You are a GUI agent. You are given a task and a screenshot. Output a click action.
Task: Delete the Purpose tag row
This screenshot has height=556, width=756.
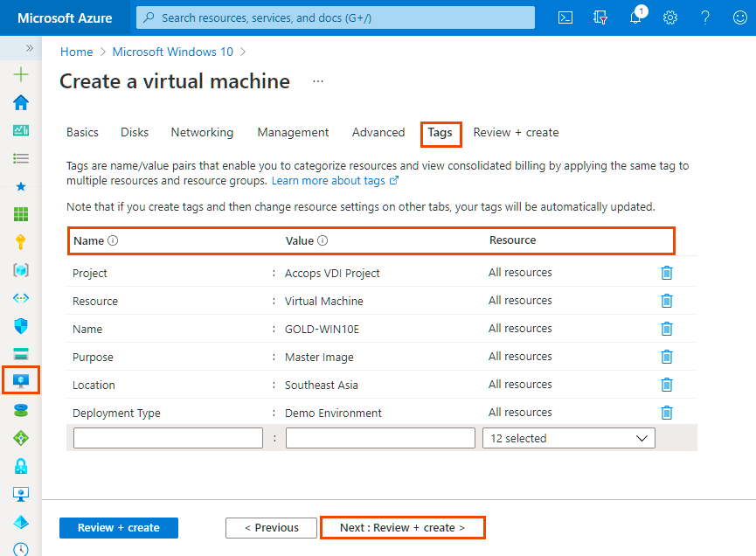[667, 357]
